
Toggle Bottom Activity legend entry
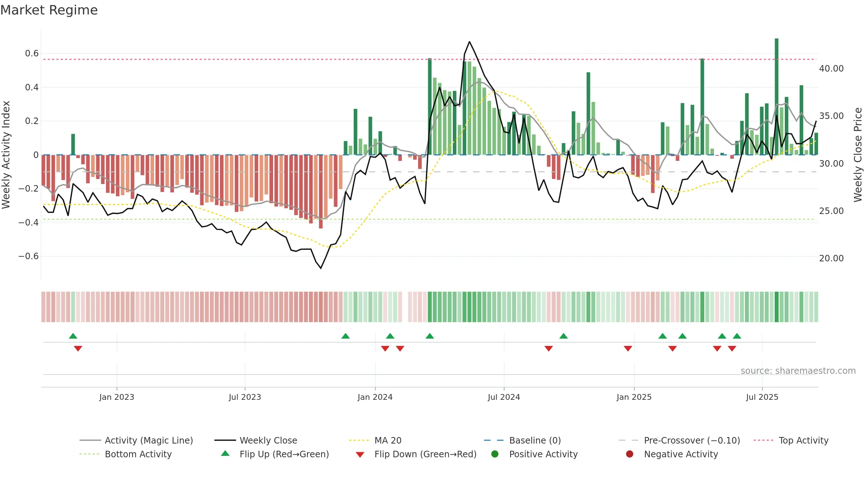[125, 454]
